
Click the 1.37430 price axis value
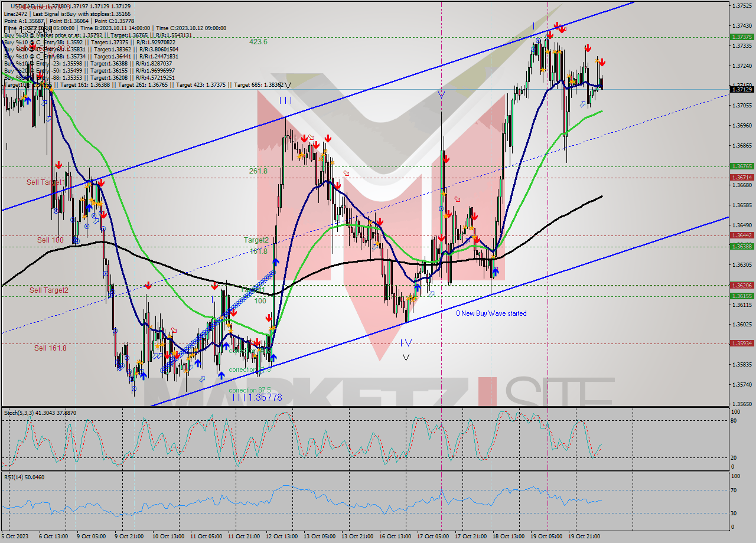point(742,26)
